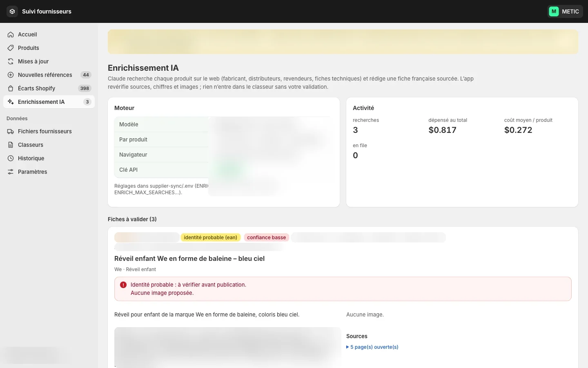Open the Accueil menu item
The image size is (588, 368).
pyautogui.click(x=49, y=34)
